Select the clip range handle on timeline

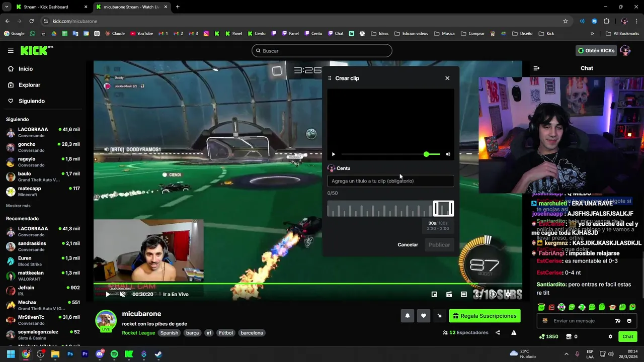tap(443, 208)
